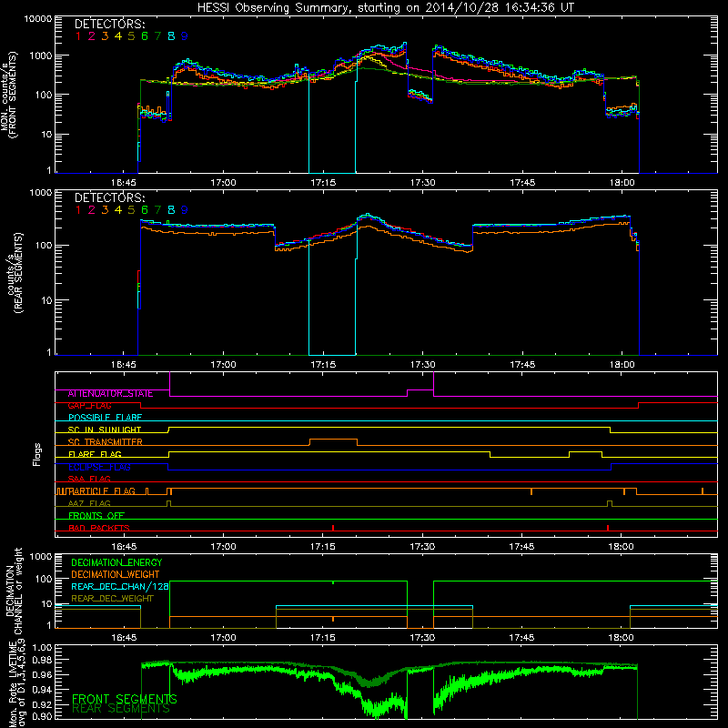The height and width of the screenshot is (728, 728).
Task: Click the SC_TRANSMITTER flag label
Action: [x=106, y=442]
